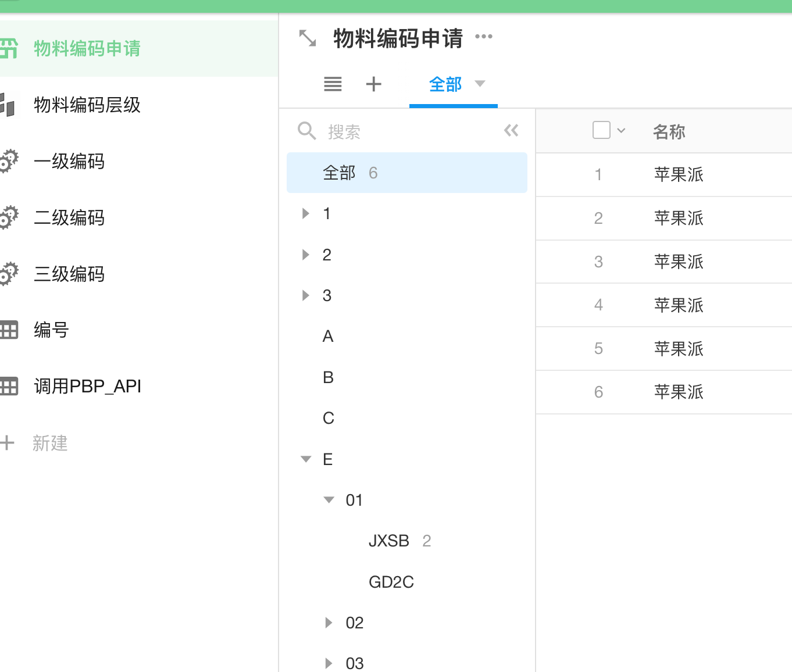Click the gear icon beside 一级编码
Image resolution: width=792 pixels, height=672 pixels.
click(9, 161)
